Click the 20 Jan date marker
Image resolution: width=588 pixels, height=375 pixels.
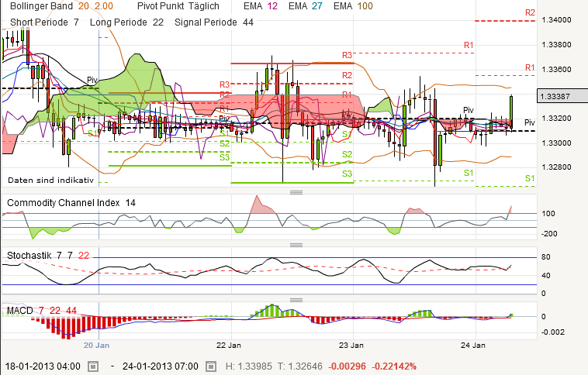click(x=96, y=345)
